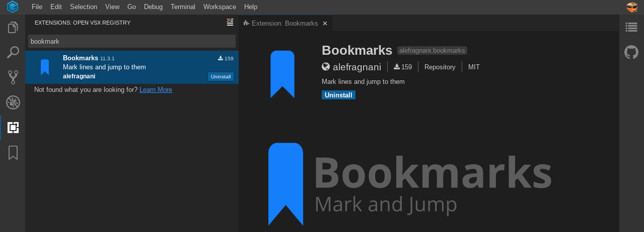The width and height of the screenshot is (644, 232).
Task: Click the description text 'Mark lines and jump to them' in detail
Action: 363,81
